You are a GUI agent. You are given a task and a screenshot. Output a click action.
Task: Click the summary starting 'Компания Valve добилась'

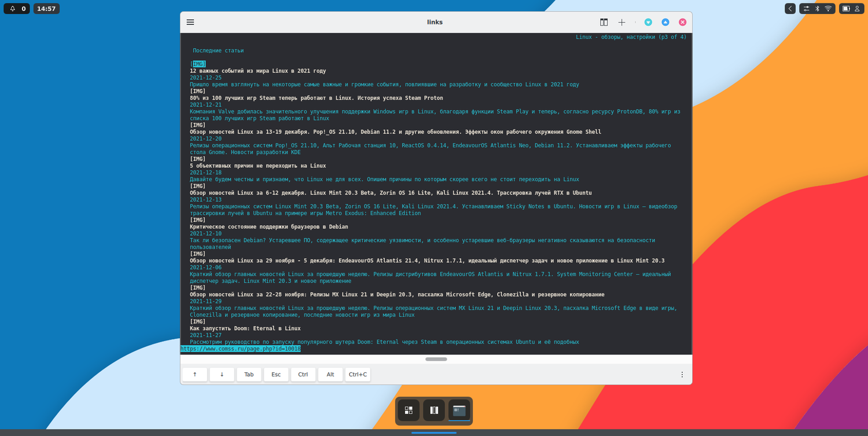(x=435, y=115)
